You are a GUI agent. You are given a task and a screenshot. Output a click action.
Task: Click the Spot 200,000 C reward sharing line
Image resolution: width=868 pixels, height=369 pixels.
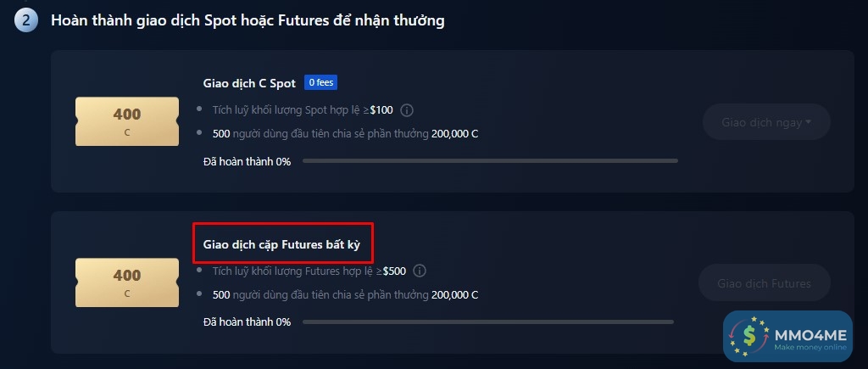(345, 134)
